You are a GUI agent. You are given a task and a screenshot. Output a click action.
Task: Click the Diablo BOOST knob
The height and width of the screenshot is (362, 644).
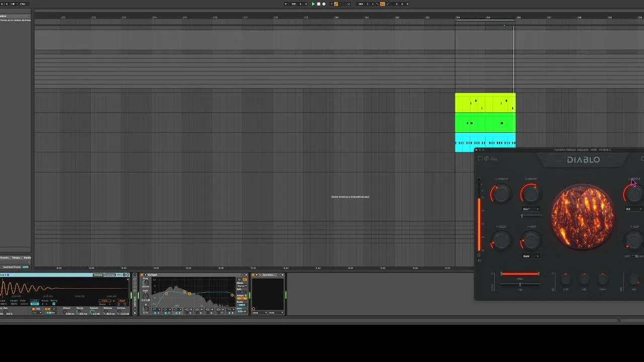pos(531,194)
